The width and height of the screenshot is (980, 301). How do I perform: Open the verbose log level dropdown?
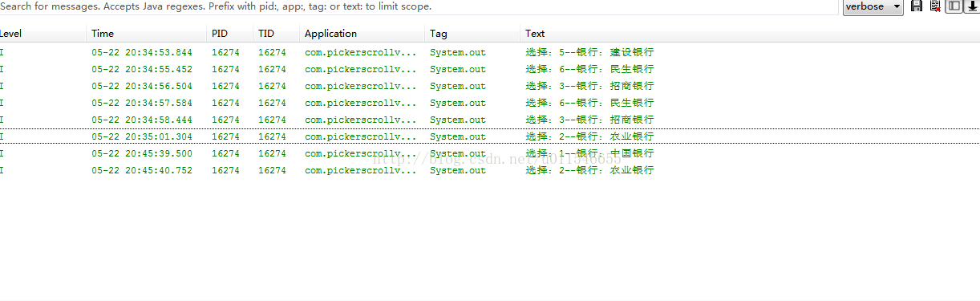point(873,6)
